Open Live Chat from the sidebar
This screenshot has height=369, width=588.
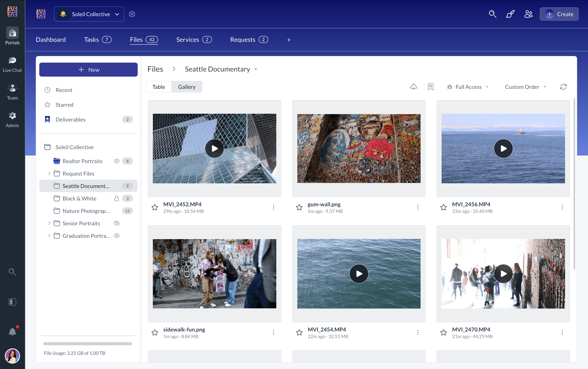tap(12, 64)
